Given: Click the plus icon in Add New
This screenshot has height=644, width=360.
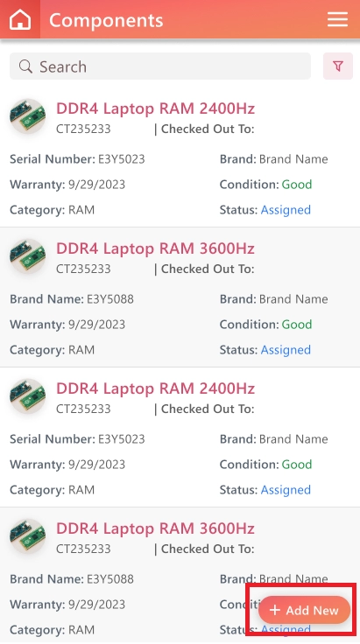Looking at the screenshot, I should (274, 611).
